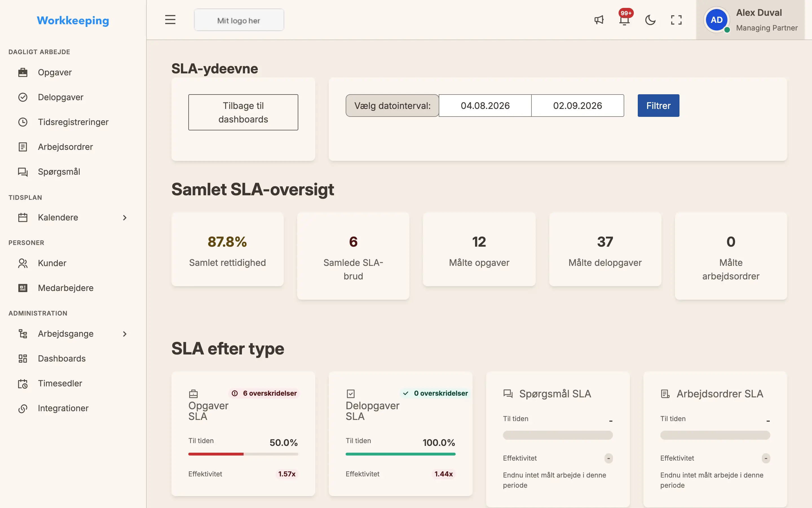Click the 1.57x Effektivitet value
Viewport: 812px width, 508px height.
pos(287,474)
